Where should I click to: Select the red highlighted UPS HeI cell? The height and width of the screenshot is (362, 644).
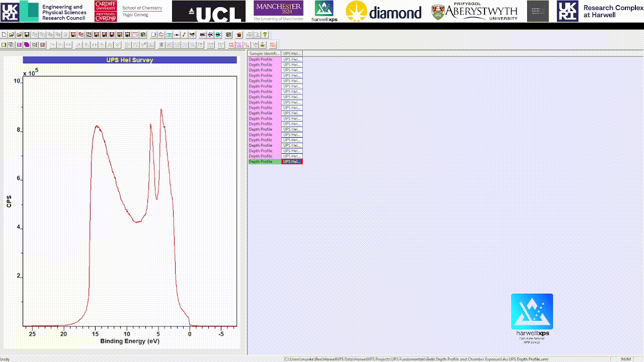[x=292, y=161]
